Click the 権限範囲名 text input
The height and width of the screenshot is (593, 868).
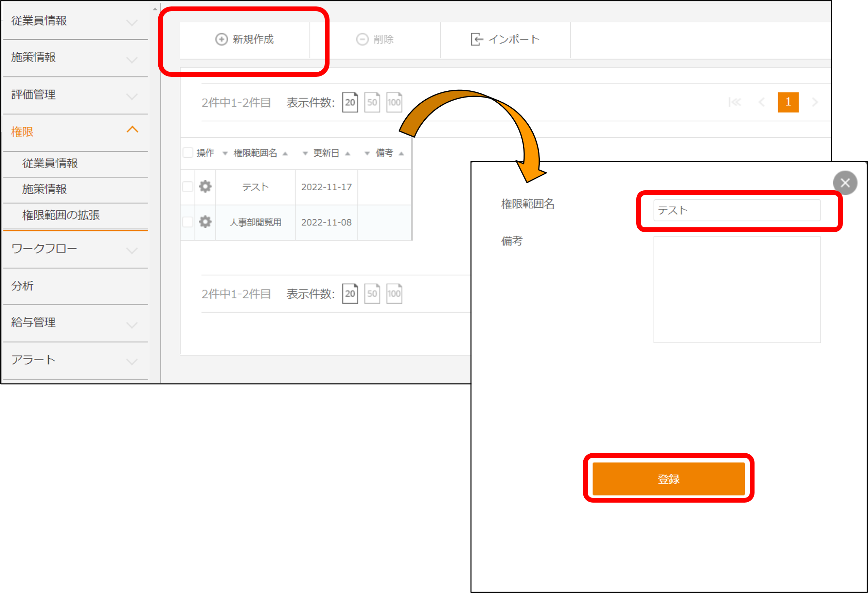(x=737, y=210)
